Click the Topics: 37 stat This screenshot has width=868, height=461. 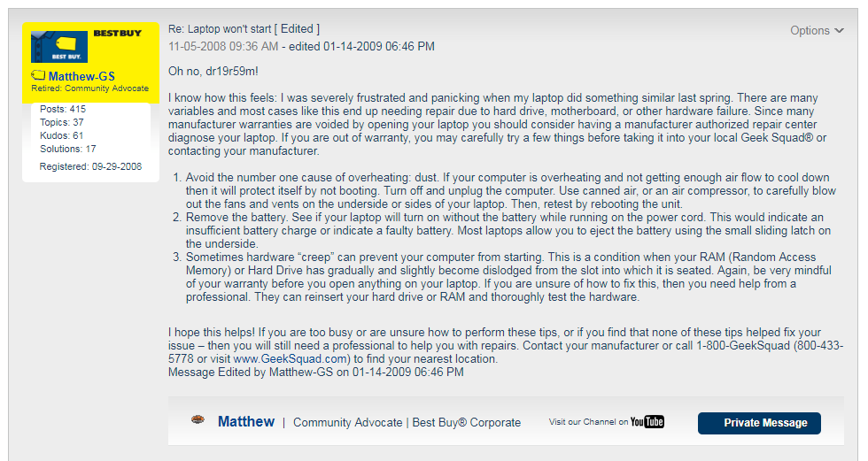click(x=62, y=122)
